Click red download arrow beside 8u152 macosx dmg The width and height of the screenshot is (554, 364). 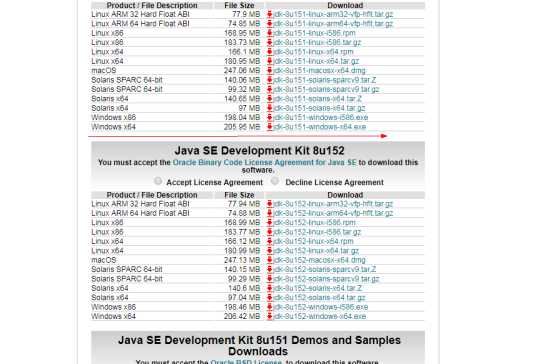pyautogui.click(x=270, y=260)
